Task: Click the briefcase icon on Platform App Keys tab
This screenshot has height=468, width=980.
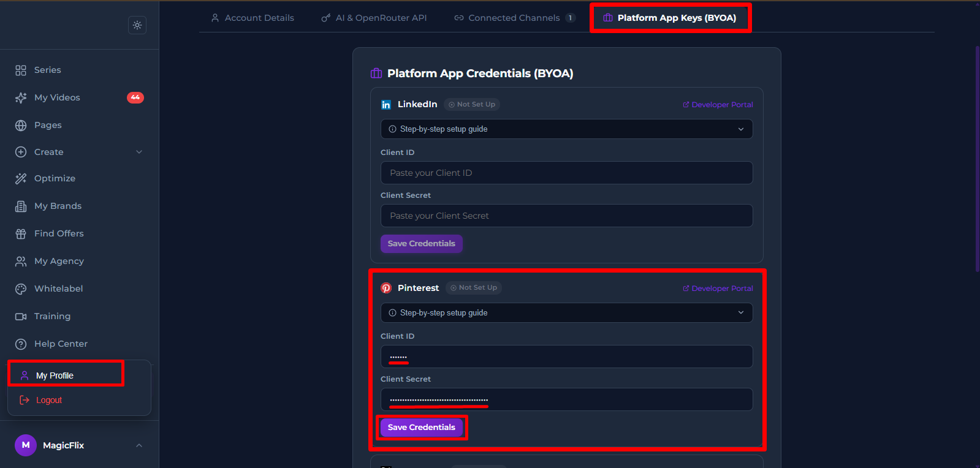Action: click(x=608, y=18)
